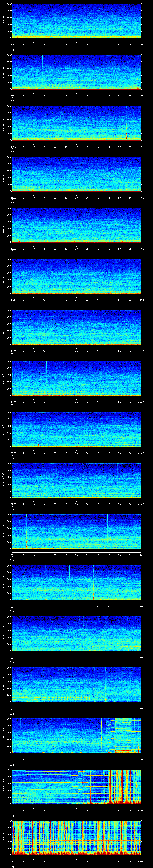Select the spectrogram panel starting at 1:42:00
The height and width of the screenshot is (868, 153).
(77, 21)
